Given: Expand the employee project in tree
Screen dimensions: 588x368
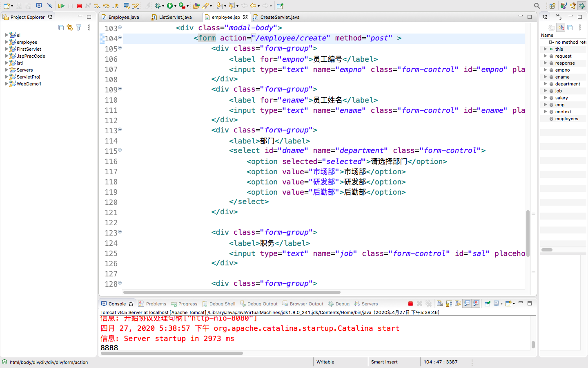Looking at the screenshot, I should 7,42.
